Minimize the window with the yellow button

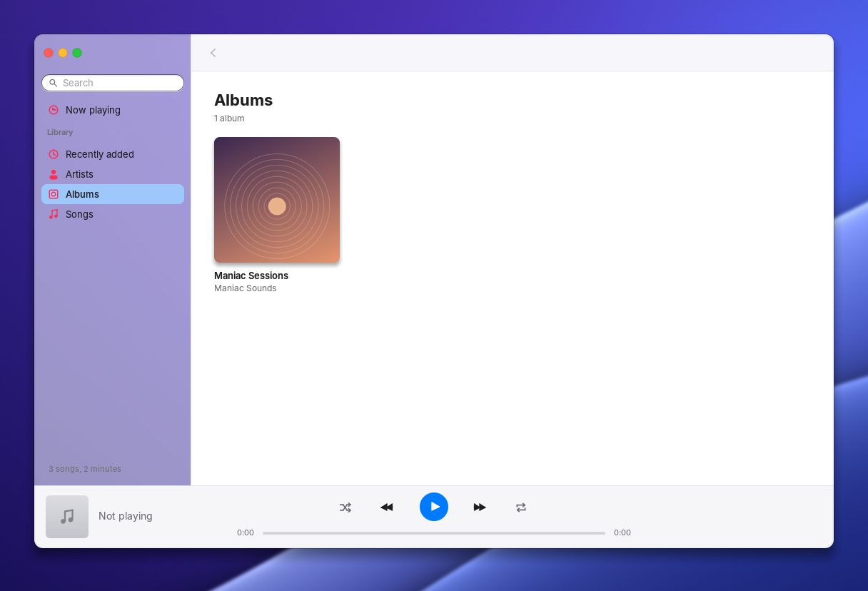tap(63, 53)
